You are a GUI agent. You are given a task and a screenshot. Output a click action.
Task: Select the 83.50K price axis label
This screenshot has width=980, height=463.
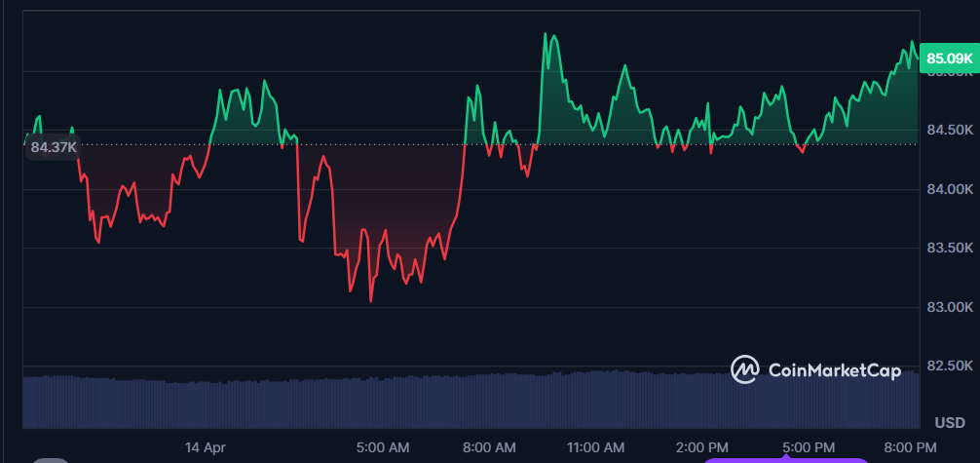pos(949,249)
